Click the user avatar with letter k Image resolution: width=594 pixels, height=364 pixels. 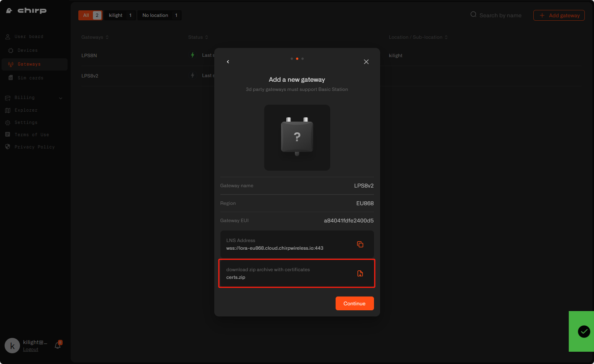tap(12, 346)
